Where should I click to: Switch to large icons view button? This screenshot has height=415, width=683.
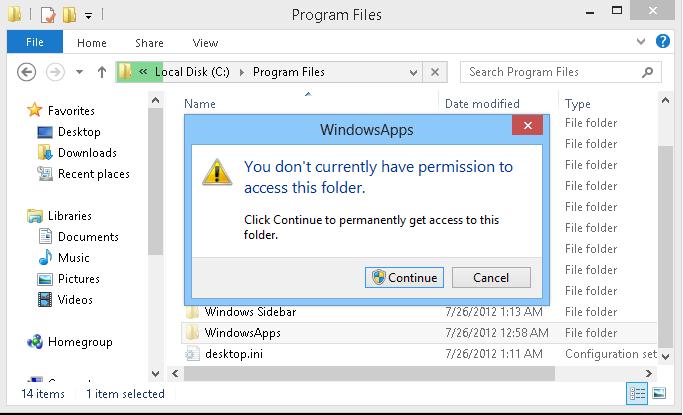click(x=659, y=393)
